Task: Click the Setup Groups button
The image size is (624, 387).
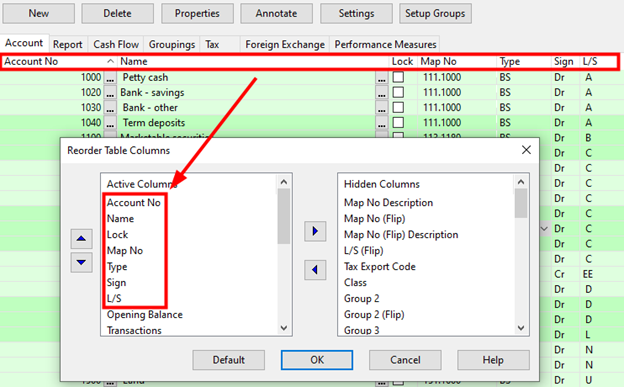Action: pos(435,14)
